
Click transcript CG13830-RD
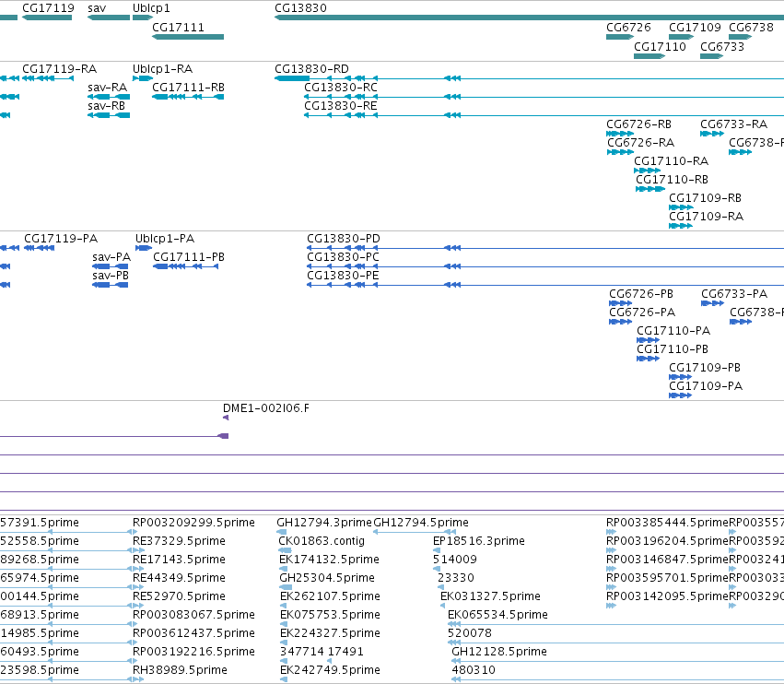point(311,68)
